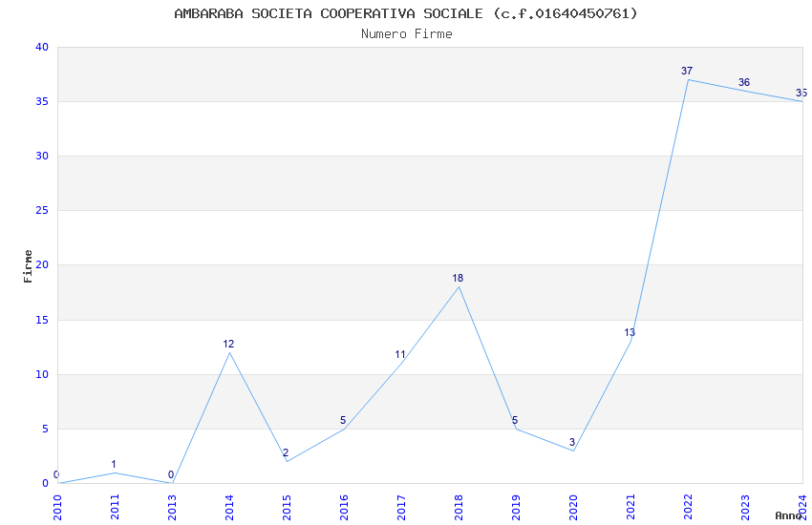
Task: Click the x-axis year label 2022
Action: [x=688, y=508]
